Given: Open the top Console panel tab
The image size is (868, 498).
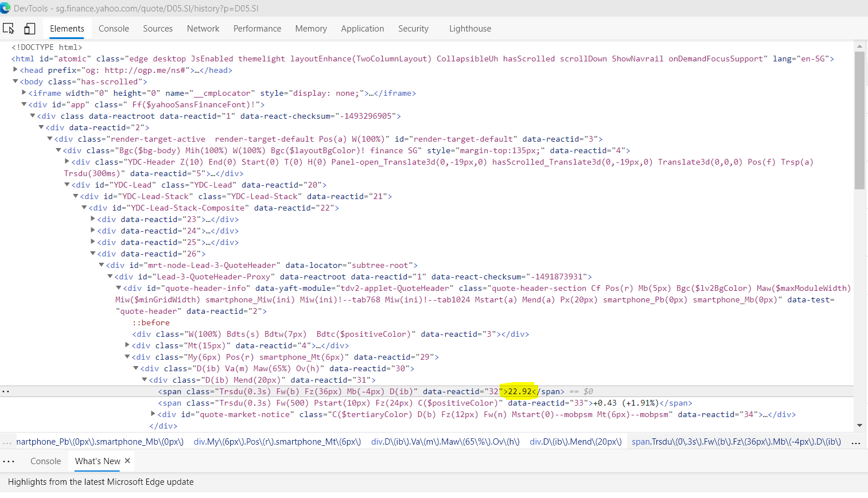Looking at the screenshot, I should pyautogui.click(x=114, y=29).
